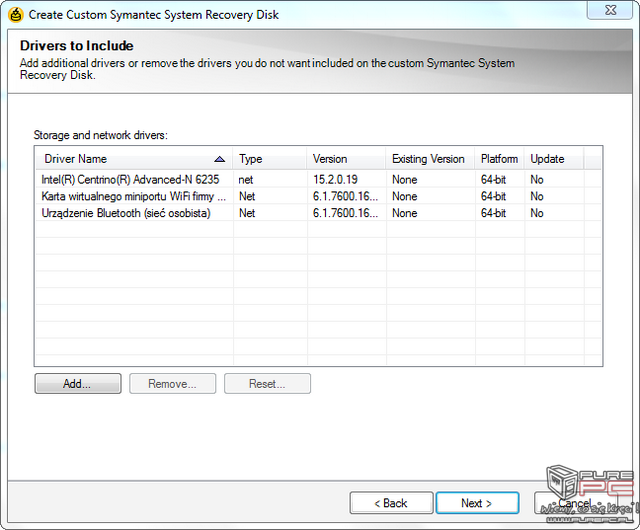
Task: Cancel the recovery disk wizard
Action: (575, 503)
